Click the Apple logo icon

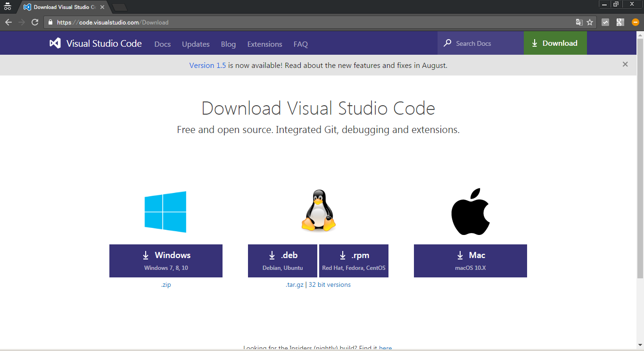click(470, 211)
